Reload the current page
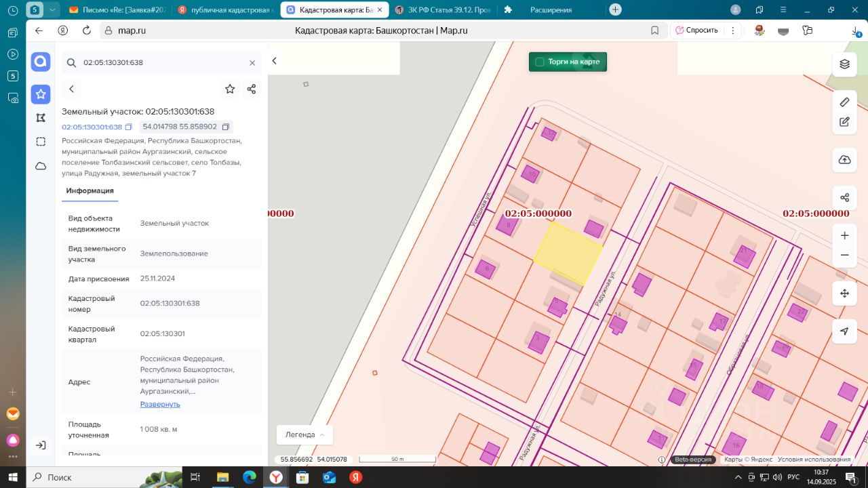 tap(86, 30)
